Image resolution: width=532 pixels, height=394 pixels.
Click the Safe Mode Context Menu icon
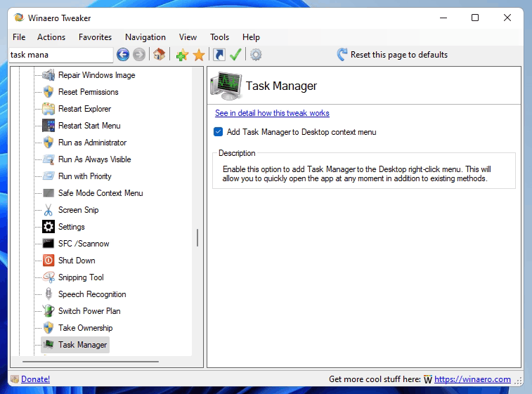click(x=48, y=193)
